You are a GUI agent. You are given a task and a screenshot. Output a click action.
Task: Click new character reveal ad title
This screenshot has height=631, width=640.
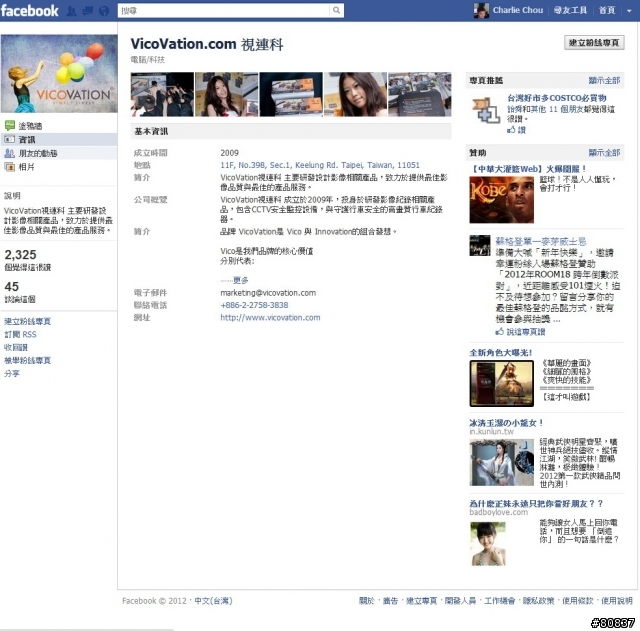[501, 352]
